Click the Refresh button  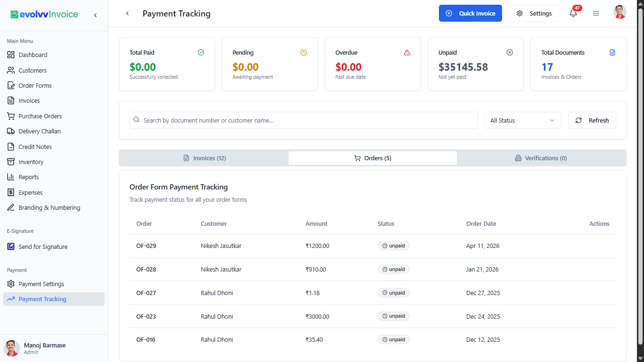pyautogui.click(x=592, y=120)
